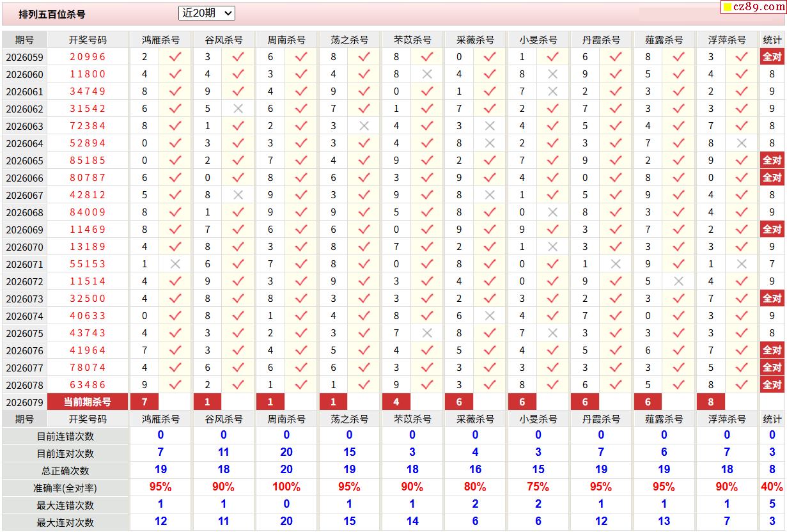Click red kill number 8 under 浮萍杀号
Image resolution: width=787 pixels, height=532 pixels.
click(711, 402)
